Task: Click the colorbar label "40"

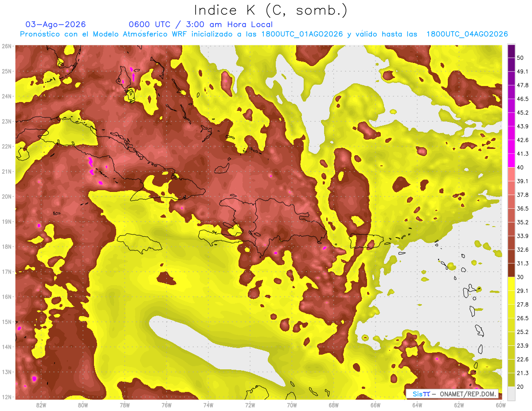Action: tap(520, 167)
